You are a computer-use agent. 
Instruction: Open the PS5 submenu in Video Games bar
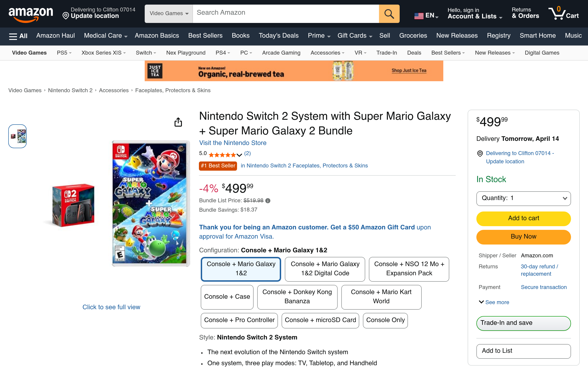point(64,53)
